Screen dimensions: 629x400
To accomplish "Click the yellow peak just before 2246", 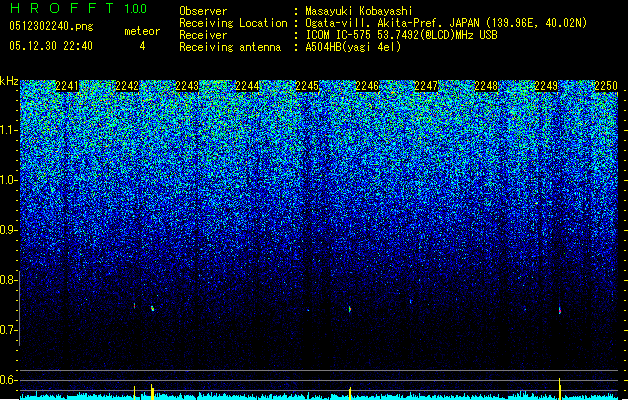I will (x=350, y=393).
